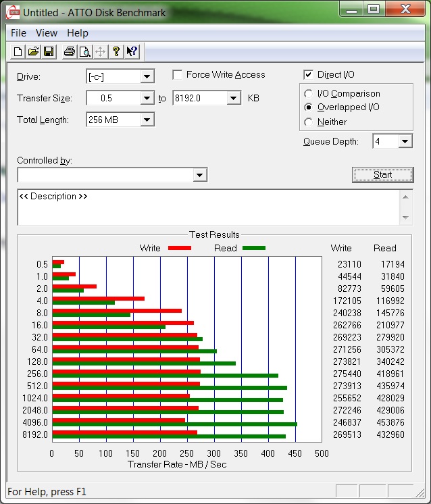Expand the minimum Transfer Size dropdown

coord(147,98)
